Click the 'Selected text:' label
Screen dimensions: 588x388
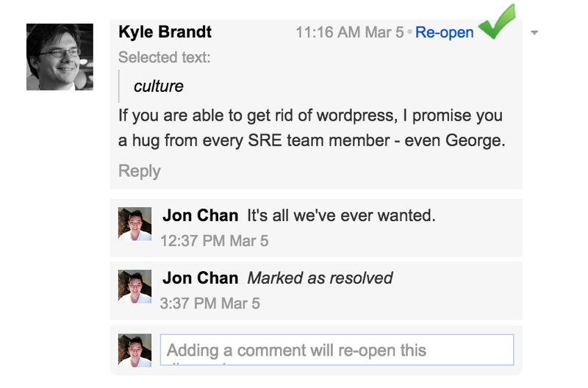point(165,57)
